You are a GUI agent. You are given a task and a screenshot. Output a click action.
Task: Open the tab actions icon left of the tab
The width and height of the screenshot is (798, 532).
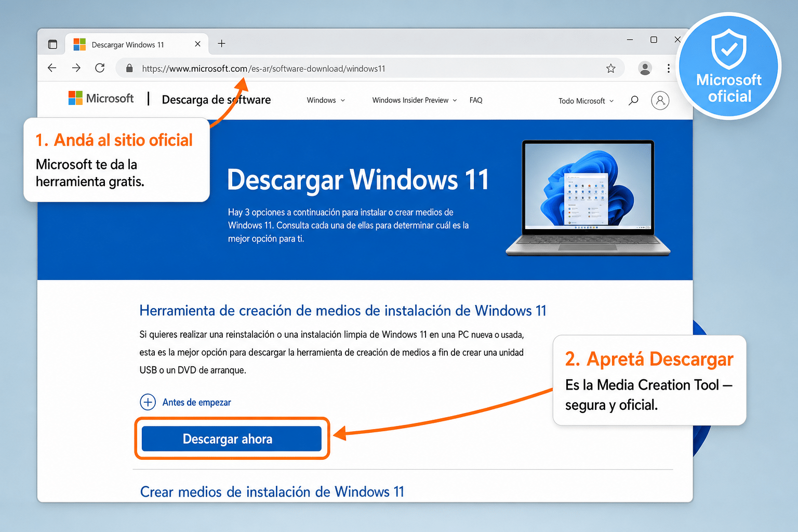click(x=52, y=44)
